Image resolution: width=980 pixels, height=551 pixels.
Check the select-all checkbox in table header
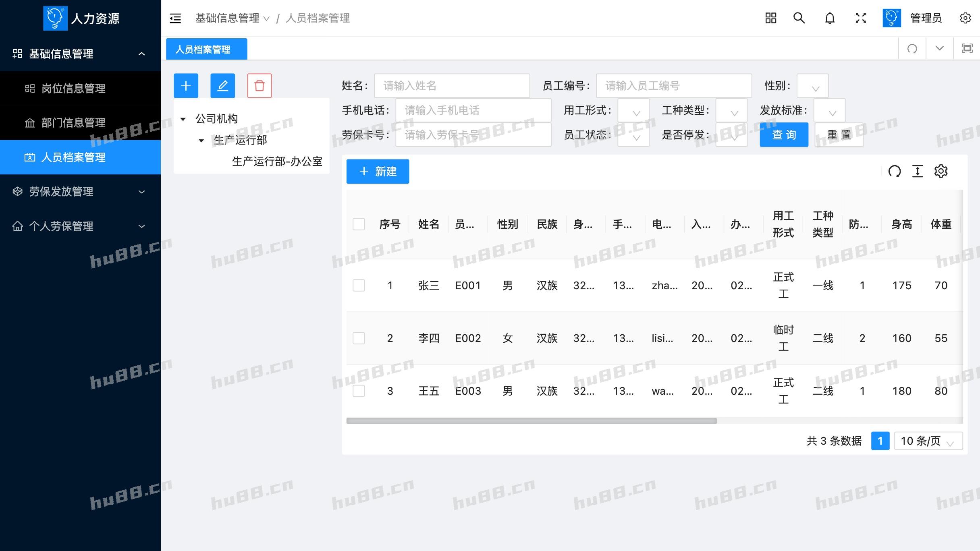click(359, 224)
